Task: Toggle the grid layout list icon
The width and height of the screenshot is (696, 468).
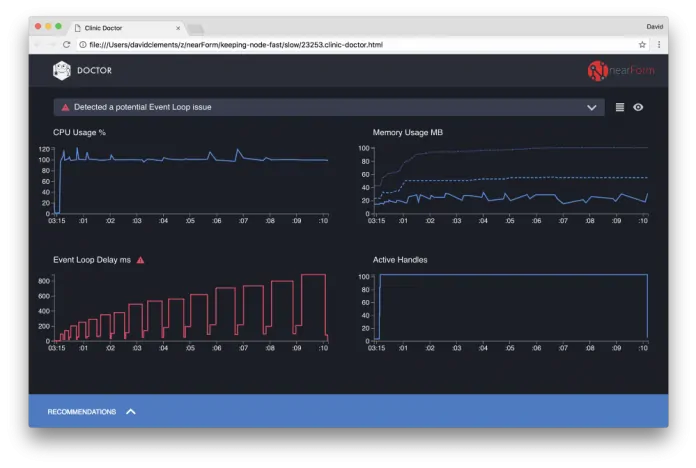Action: [x=620, y=107]
